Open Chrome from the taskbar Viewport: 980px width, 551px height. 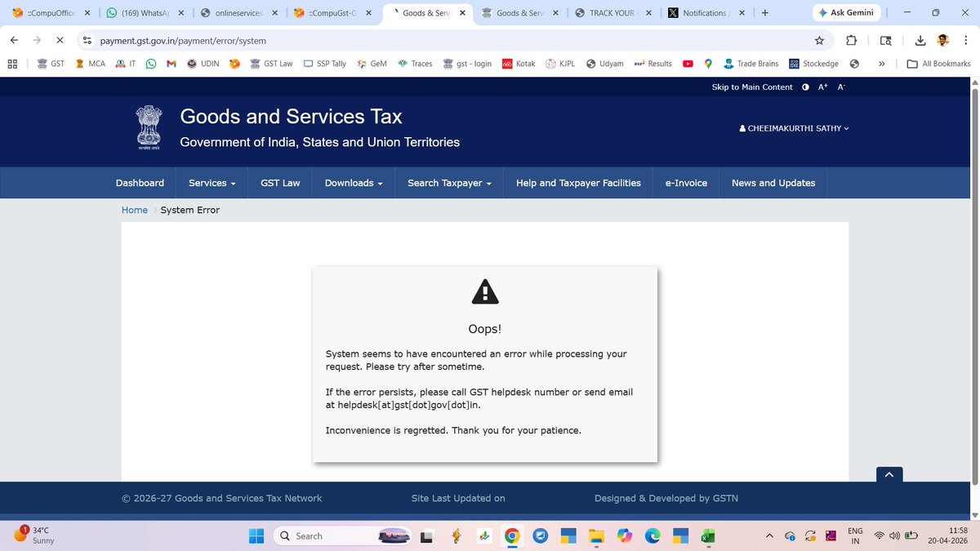[x=512, y=536]
